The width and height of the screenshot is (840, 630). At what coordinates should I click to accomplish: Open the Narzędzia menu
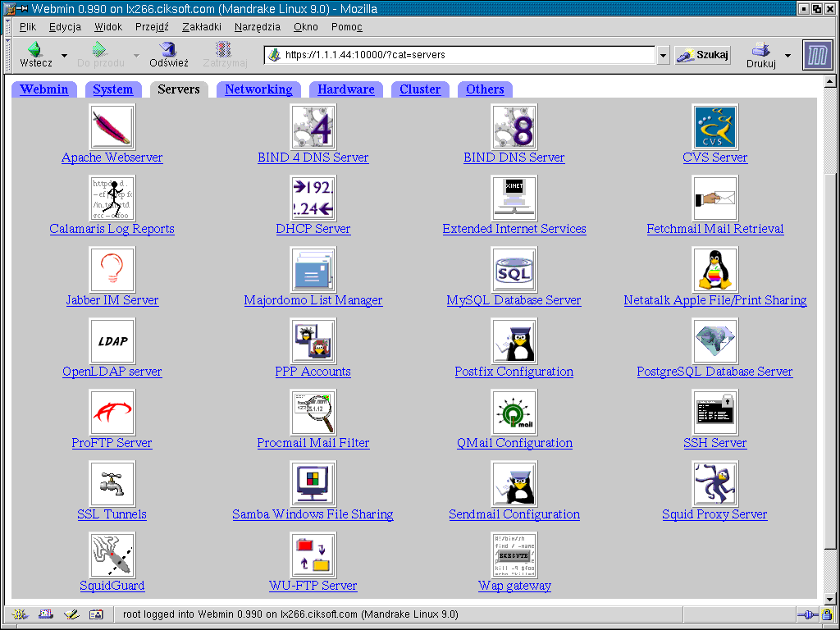[x=257, y=27]
